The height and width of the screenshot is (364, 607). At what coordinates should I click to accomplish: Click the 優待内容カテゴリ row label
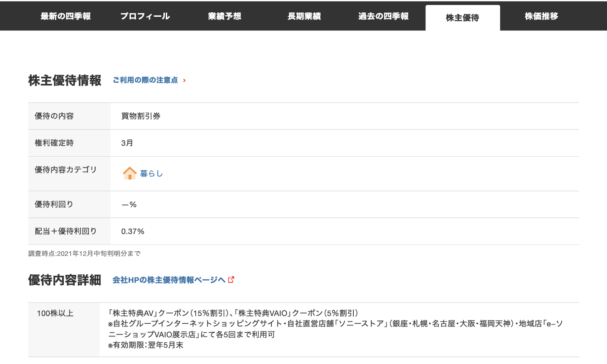point(66,170)
